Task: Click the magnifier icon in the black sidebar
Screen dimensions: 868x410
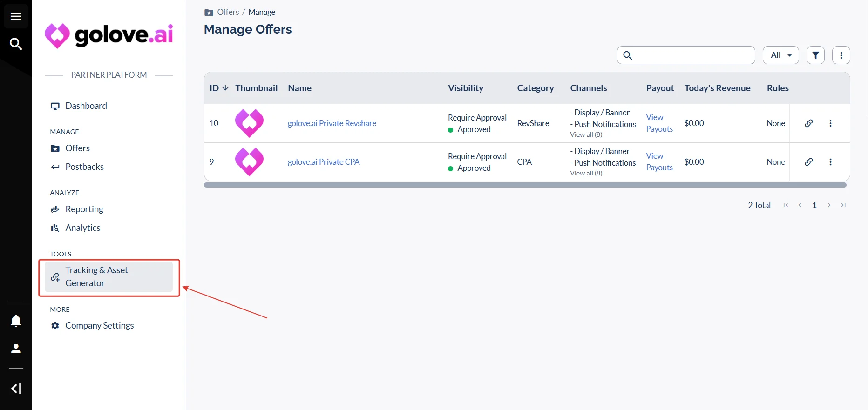Action: coord(16,44)
